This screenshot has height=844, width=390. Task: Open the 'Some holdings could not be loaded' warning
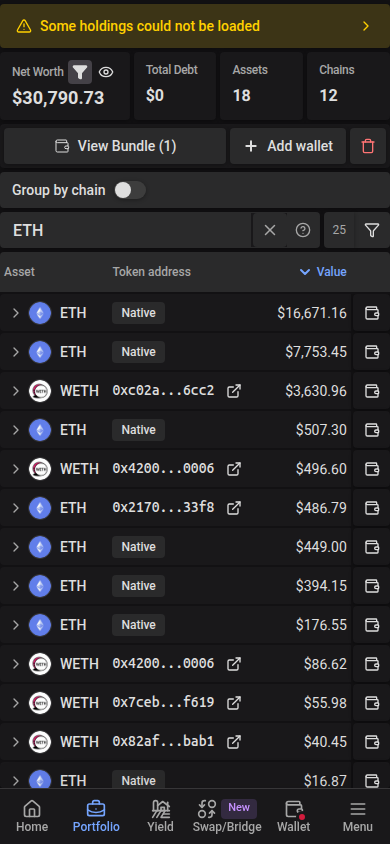click(x=195, y=26)
